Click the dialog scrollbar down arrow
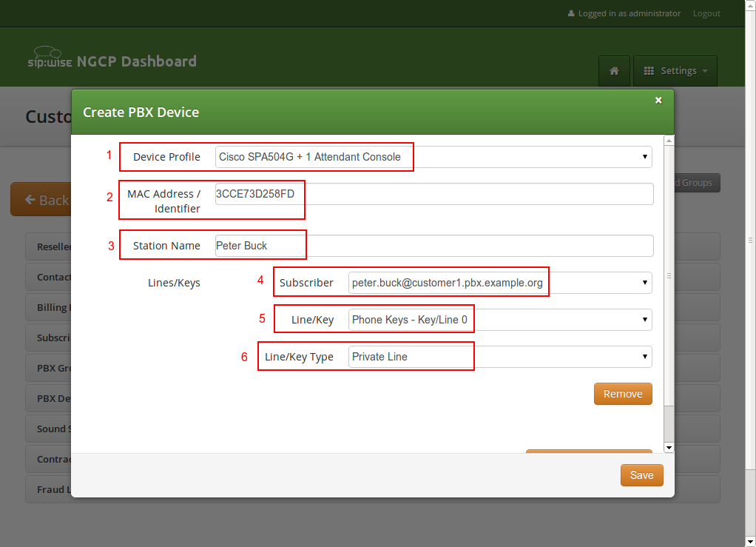 pos(669,447)
